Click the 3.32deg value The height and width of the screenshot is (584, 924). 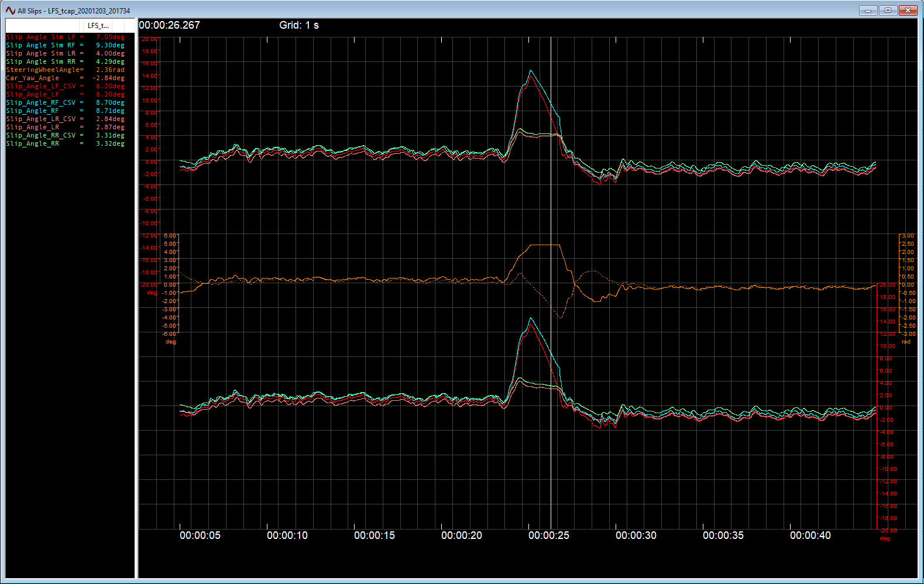point(110,143)
